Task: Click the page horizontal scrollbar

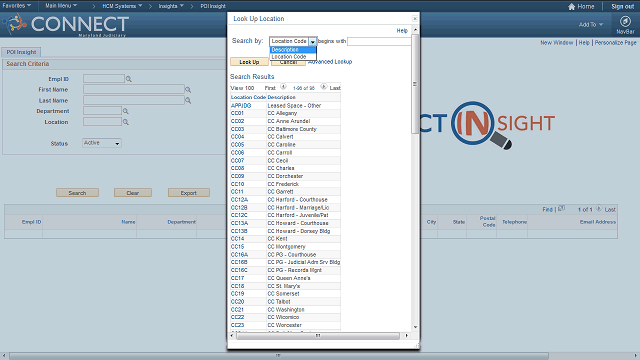Action: 278,356
